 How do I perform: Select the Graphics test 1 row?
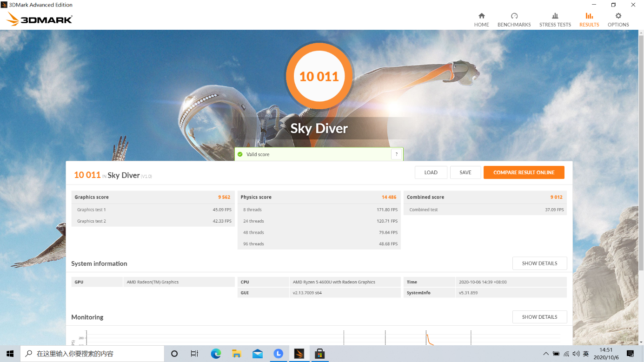[x=153, y=210]
